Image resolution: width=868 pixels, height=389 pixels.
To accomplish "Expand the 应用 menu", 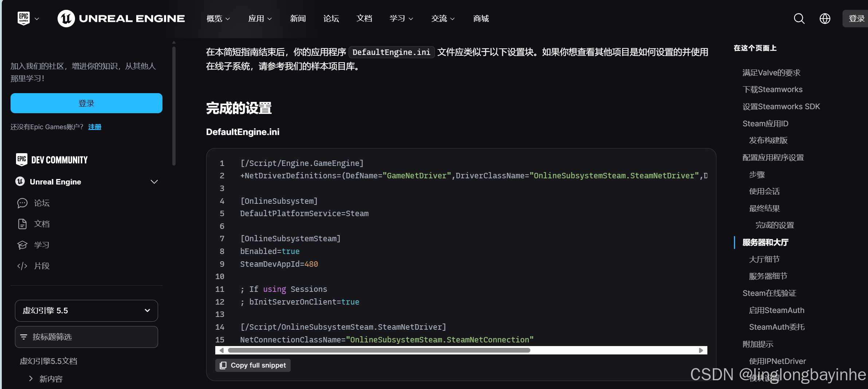I will coord(260,19).
